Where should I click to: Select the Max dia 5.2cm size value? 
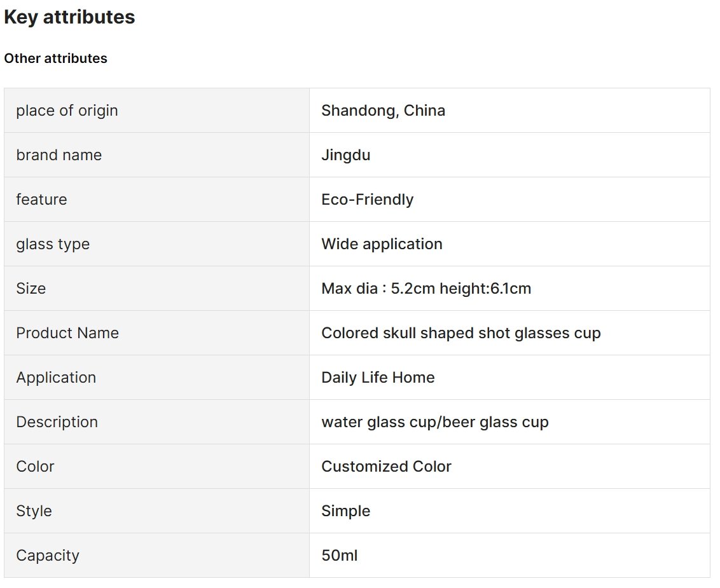click(426, 289)
